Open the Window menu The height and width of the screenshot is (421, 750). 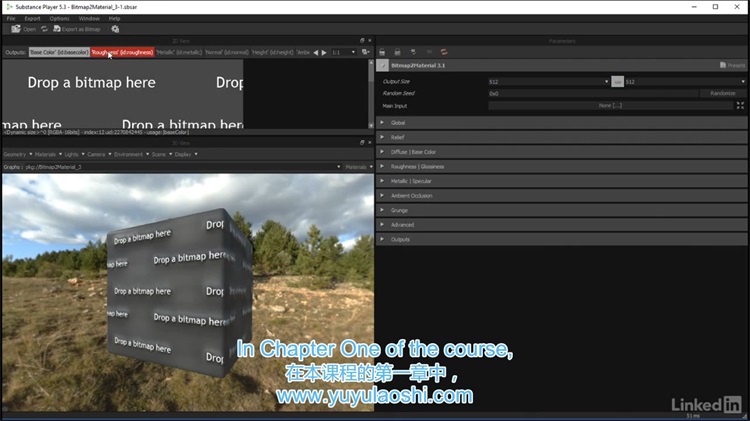[x=89, y=19]
